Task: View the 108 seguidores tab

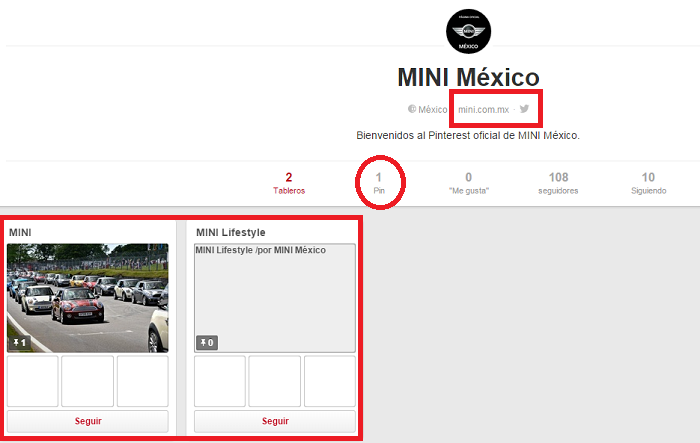Action: [x=558, y=183]
